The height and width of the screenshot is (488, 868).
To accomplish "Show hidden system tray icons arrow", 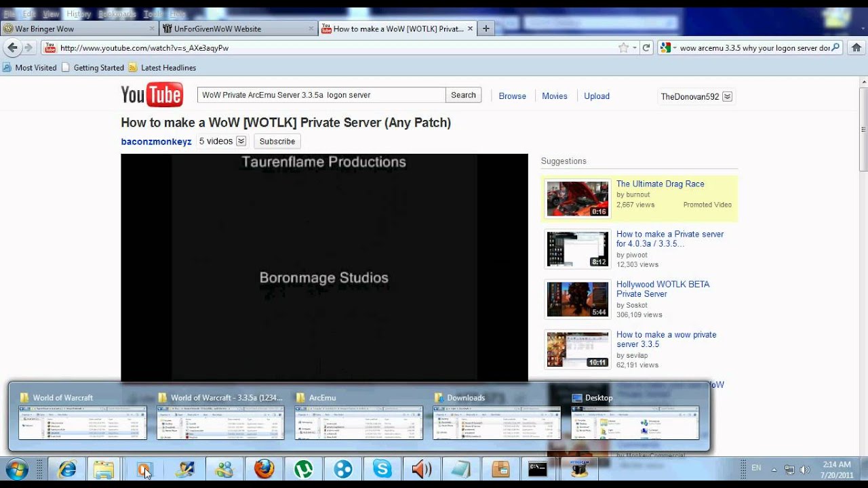I will coord(774,469).
